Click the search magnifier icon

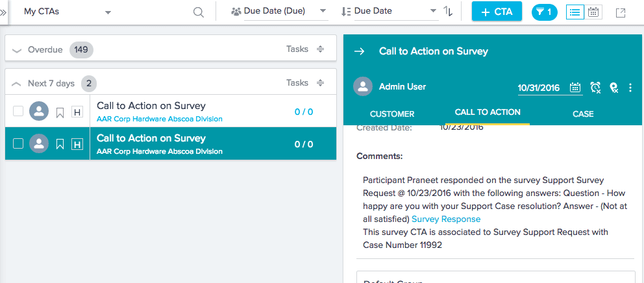pos(199,12)
